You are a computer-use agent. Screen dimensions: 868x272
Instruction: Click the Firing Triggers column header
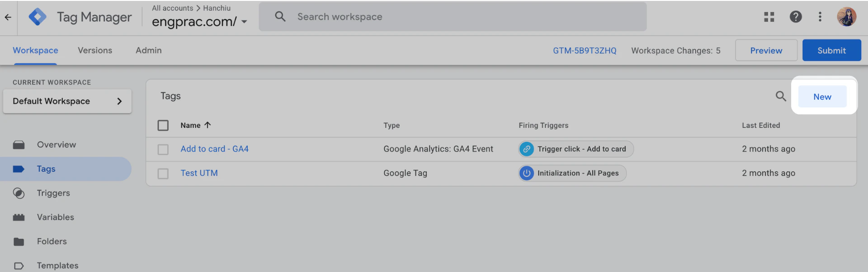coord(543,125)
